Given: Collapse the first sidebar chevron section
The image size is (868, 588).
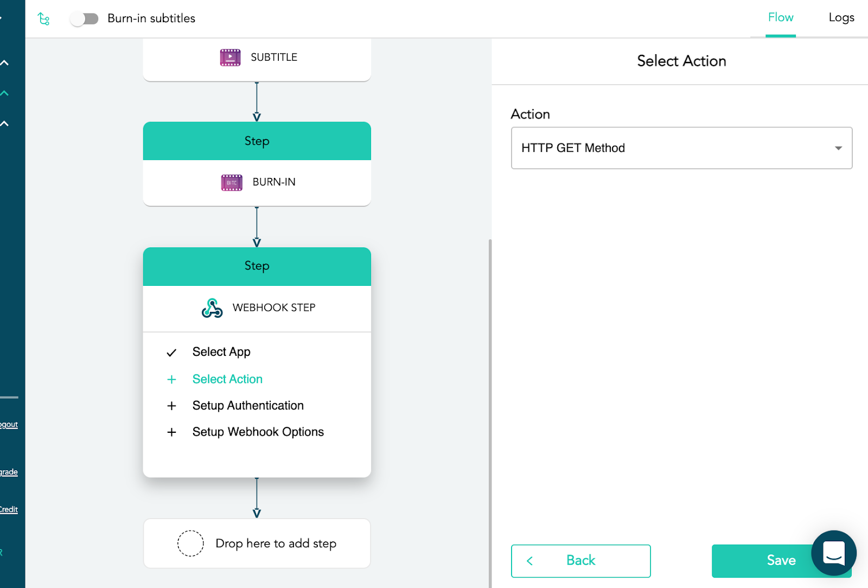Looking at the screenshot, I should click(x=5, y=63).
